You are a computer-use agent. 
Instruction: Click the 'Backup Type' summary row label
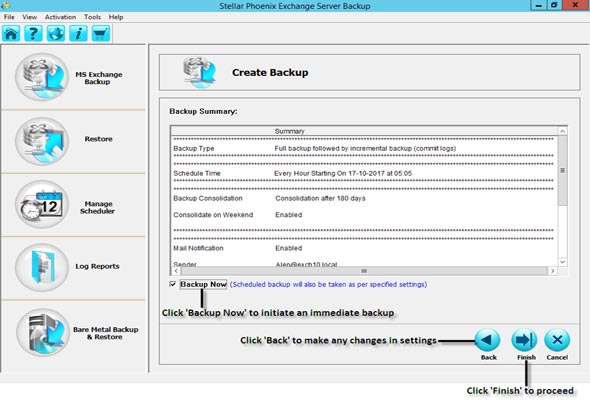coord(193,148)
